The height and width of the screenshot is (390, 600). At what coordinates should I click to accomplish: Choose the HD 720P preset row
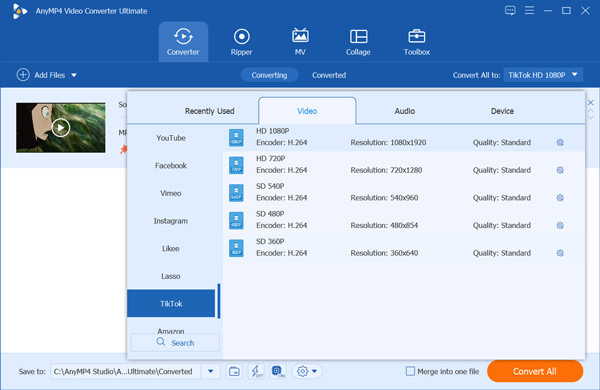(404, 165)
